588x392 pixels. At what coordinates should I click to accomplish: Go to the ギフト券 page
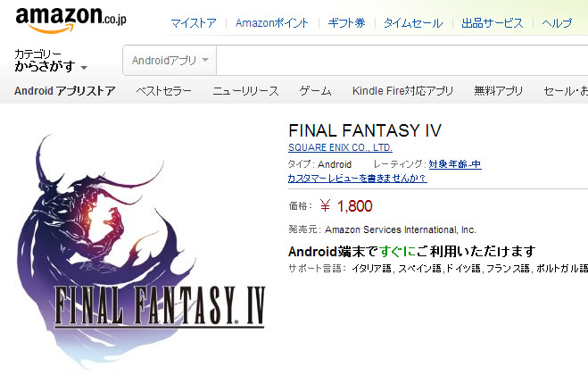click(x=346, y=23)
